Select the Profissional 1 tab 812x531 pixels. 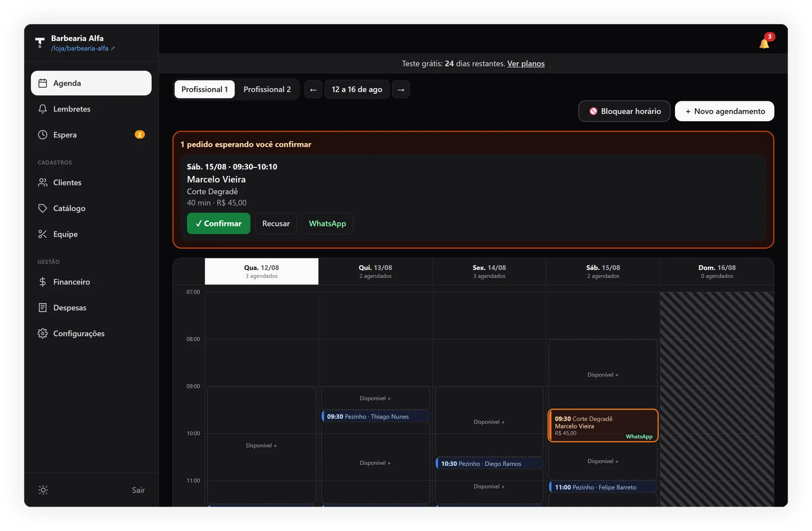205,89
